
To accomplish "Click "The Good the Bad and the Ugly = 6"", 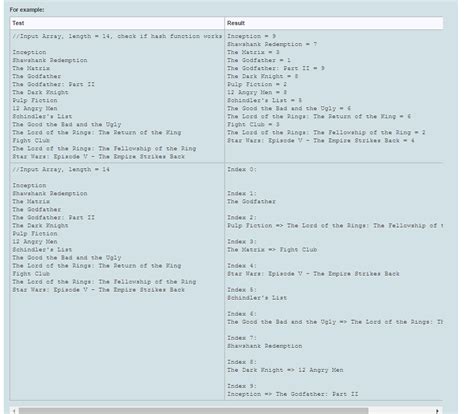I will (289, 108).
